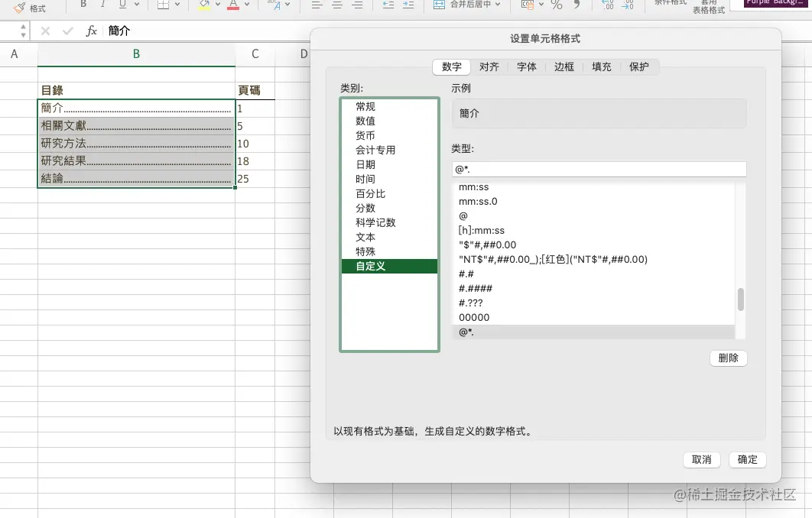This screenshot has width=812, height=518.
Task: Cancel the formula bar entry with X
Action: (46, 31)
